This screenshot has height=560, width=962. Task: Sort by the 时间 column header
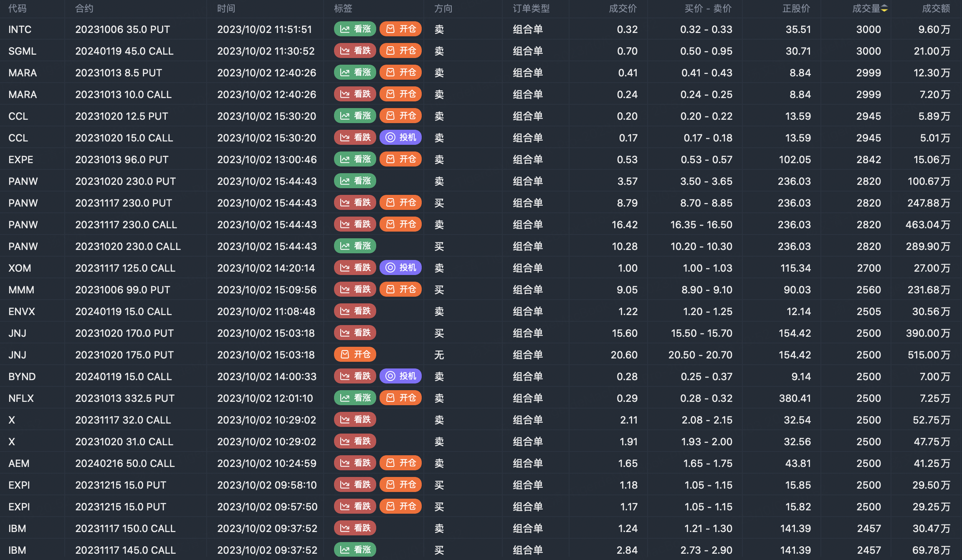pyautogui.click(x=226, y=9)
